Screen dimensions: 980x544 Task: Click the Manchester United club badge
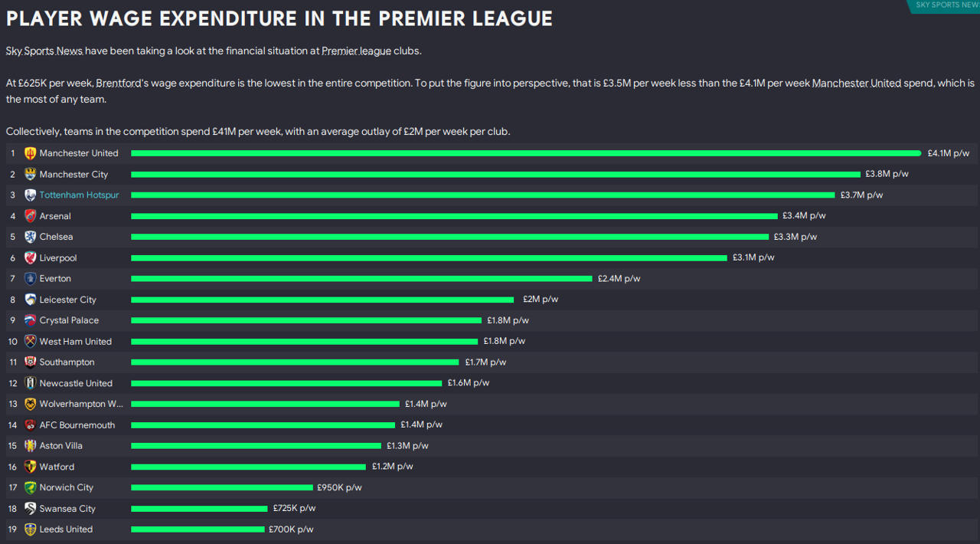pyautogui.click(x=31, y=153)
